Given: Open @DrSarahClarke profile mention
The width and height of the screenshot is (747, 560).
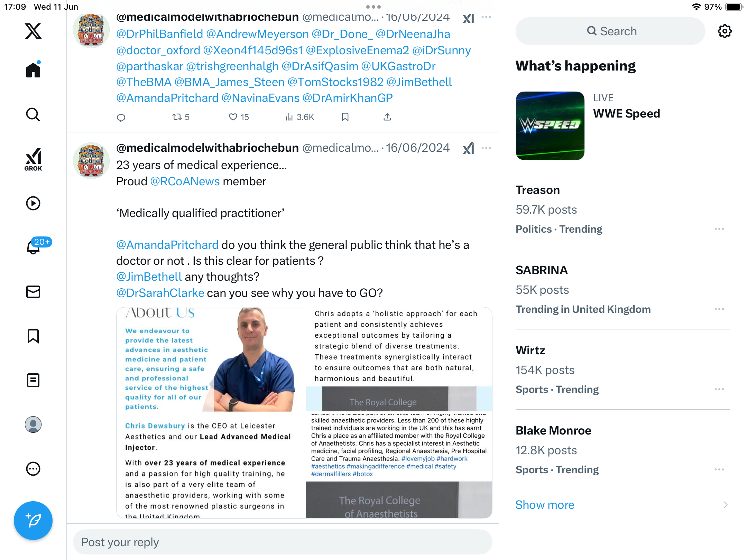Looking at the screenshot, I should 160,293.
